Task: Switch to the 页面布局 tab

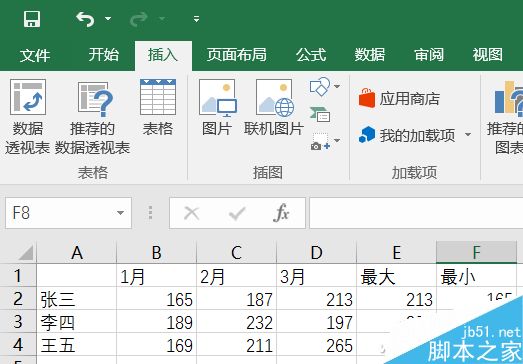Action: [236, 54]
